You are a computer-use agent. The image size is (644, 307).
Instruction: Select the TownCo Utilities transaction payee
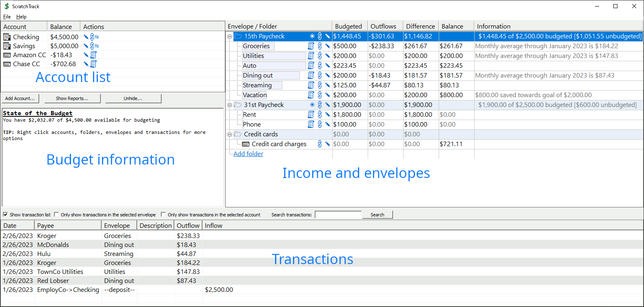pyautogui.click(x=60, y=272)
